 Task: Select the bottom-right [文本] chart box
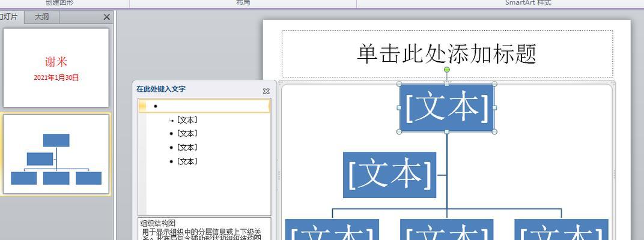tap(561, 229)
